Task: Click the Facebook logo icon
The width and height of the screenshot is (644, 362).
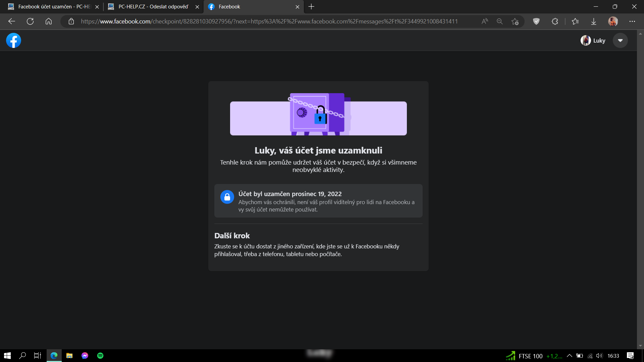Action: tap(13, 41)
